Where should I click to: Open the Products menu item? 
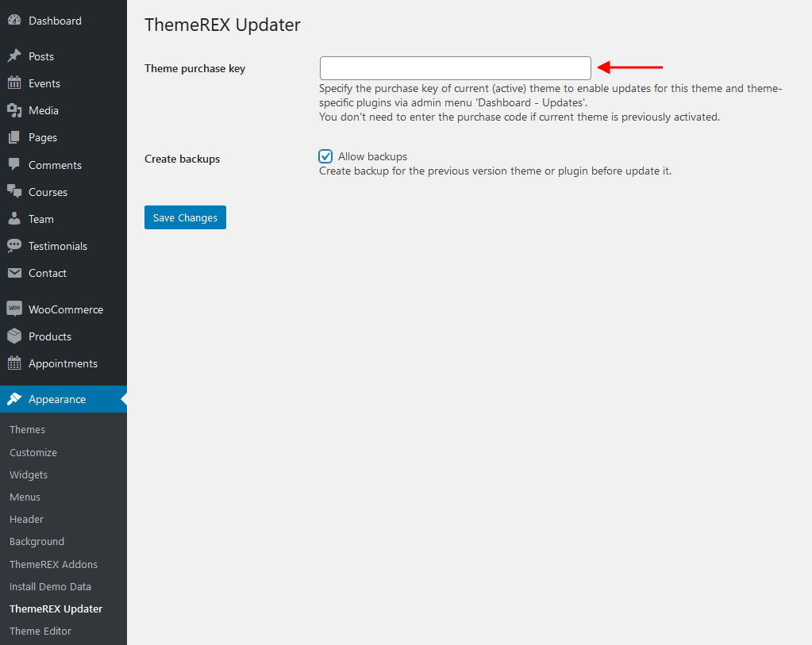50,336
